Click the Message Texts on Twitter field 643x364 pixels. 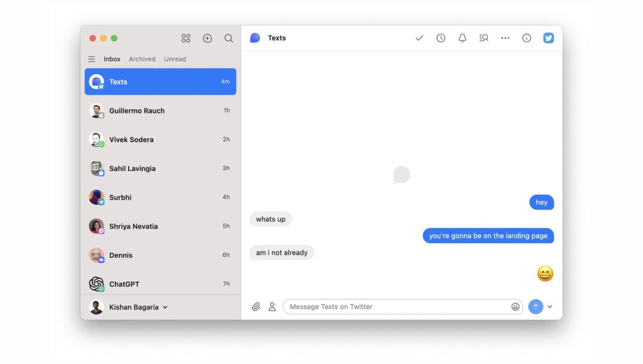coord(403,307)
